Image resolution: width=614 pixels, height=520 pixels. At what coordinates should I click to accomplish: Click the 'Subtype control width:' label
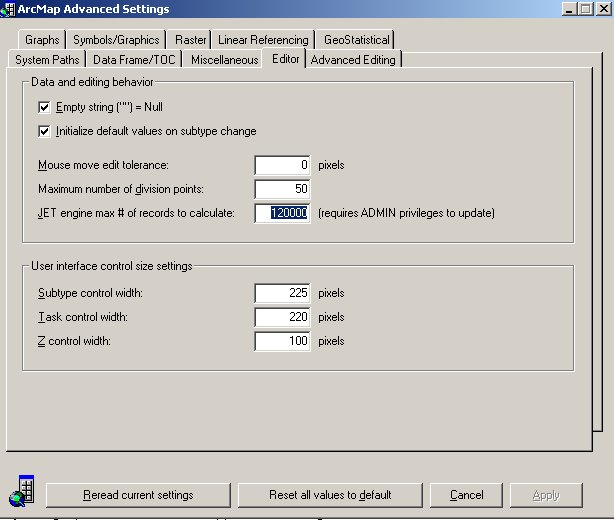[90, 293]
